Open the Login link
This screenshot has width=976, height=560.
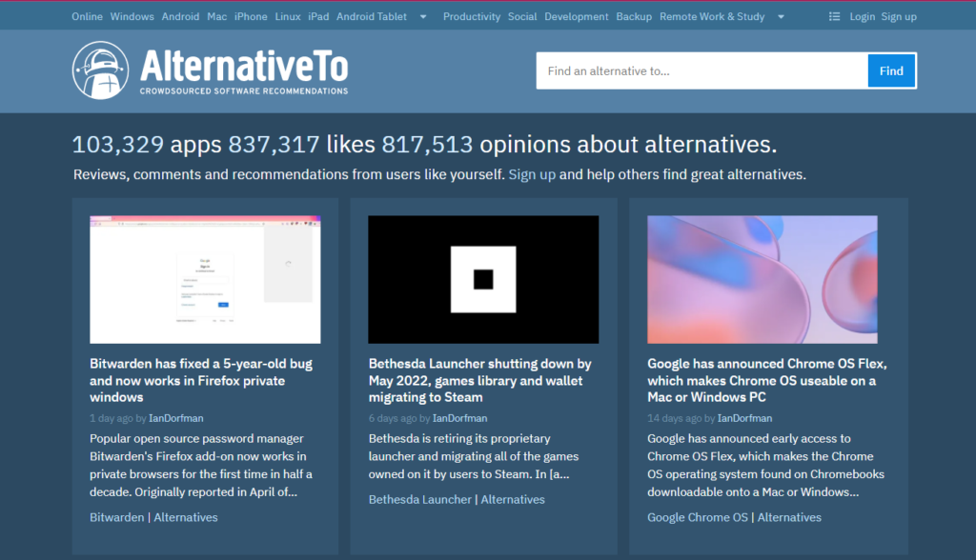[862, 16]
